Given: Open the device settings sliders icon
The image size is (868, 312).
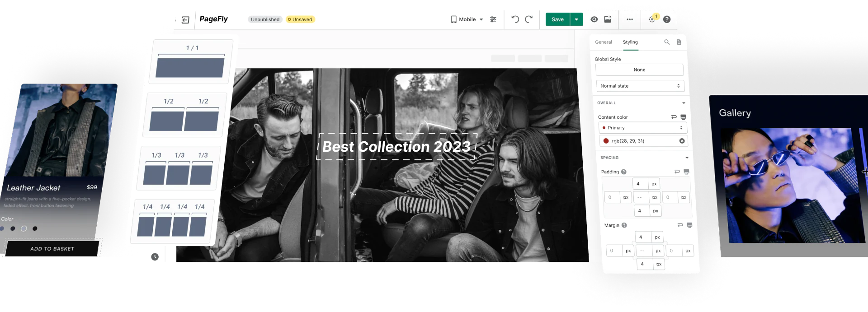Looking at the screenshot, I should click(493, 19).
